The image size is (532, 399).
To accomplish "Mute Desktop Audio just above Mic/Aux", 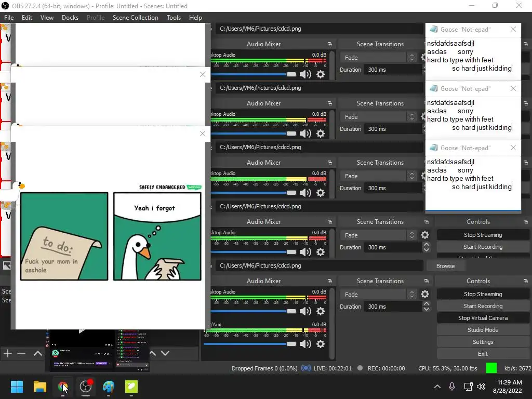I will tap(305, 311).
